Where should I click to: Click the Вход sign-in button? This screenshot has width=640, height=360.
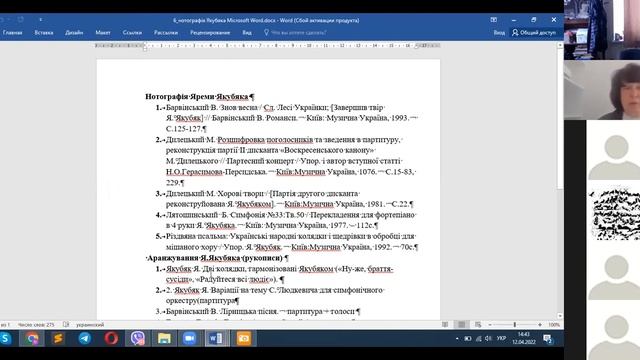click(499, 33)
